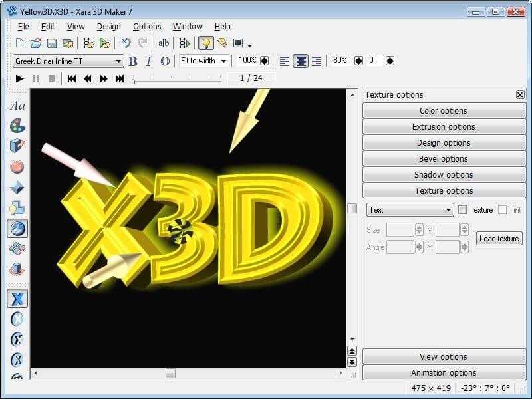Viewport: 532px width, 399px height.
Task: Open the Design menu
Action: click(108, 27)
